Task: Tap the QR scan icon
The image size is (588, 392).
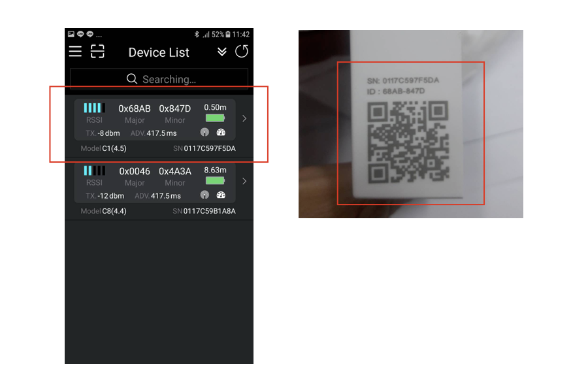Action: (97, 52)
